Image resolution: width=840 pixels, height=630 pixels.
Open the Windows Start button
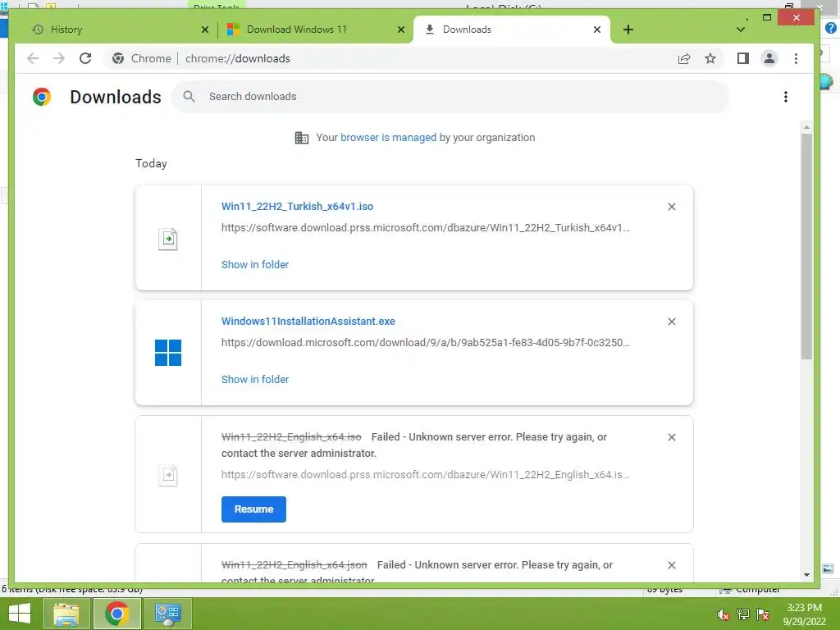pyautogui.click(x=20, y=614)
